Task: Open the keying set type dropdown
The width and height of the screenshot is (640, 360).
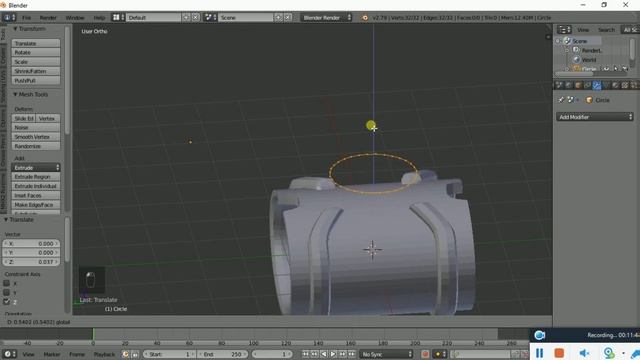Action: [439, 354]
